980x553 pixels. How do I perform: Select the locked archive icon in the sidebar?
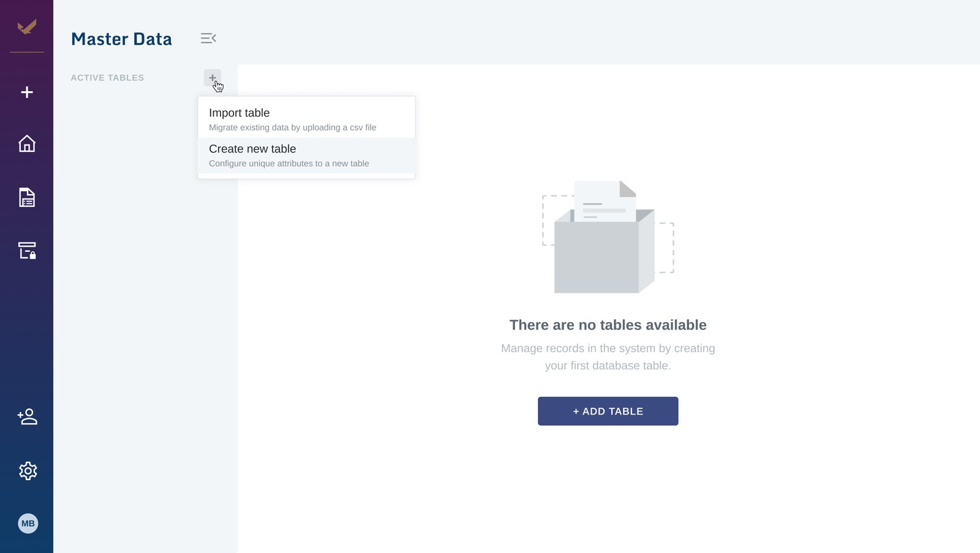(27, 250)
